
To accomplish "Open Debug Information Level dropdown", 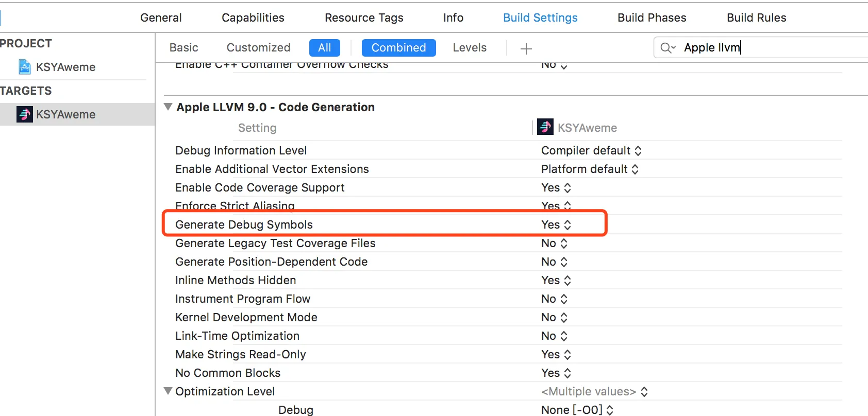I will click(591, 151).
